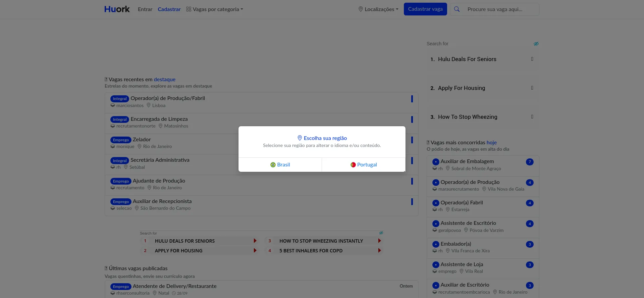
Task: Open the Auxiliar de Recepcionista job listing
Action: [x=162, y=201]
